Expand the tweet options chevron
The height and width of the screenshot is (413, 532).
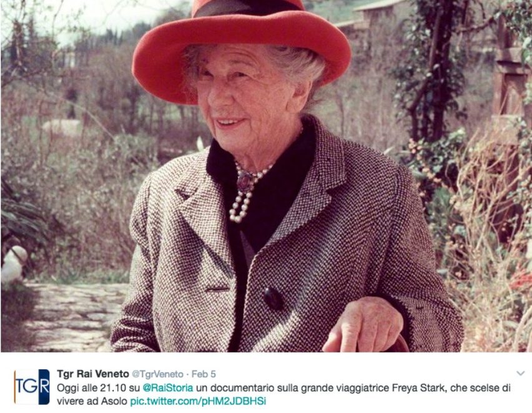click(520, 374)
